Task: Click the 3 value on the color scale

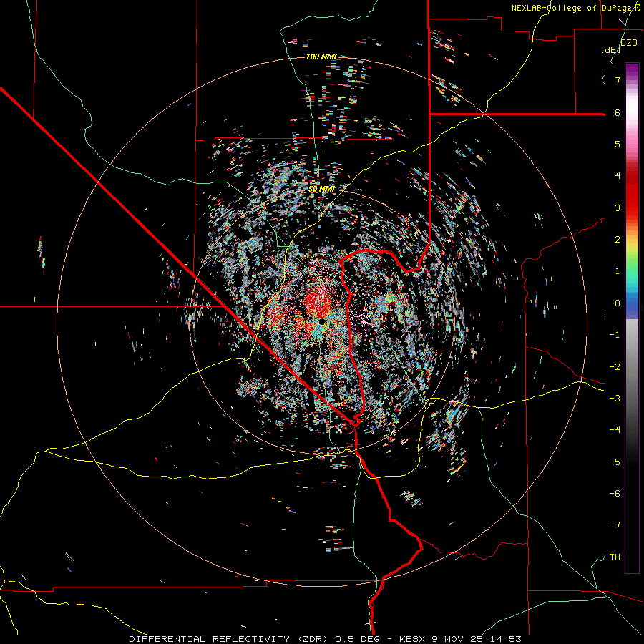Action: coord(618,208)
